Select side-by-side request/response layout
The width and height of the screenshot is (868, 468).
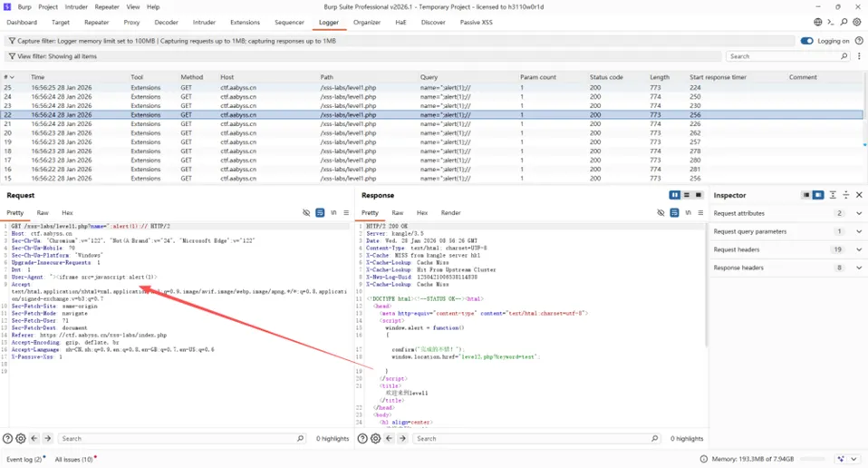[674, 195]
